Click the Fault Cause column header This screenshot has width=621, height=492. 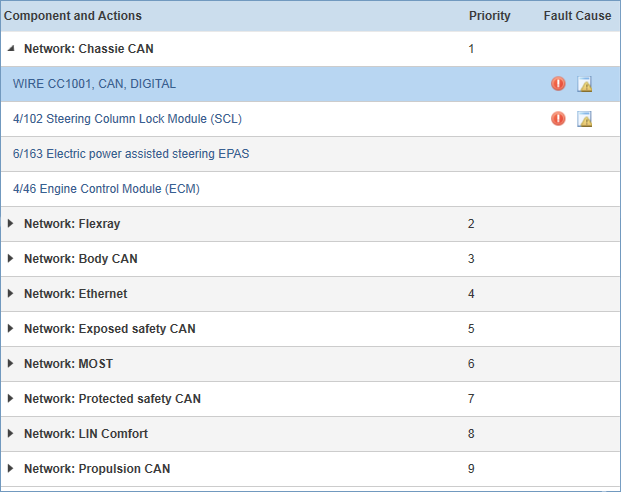coord(577,16)
